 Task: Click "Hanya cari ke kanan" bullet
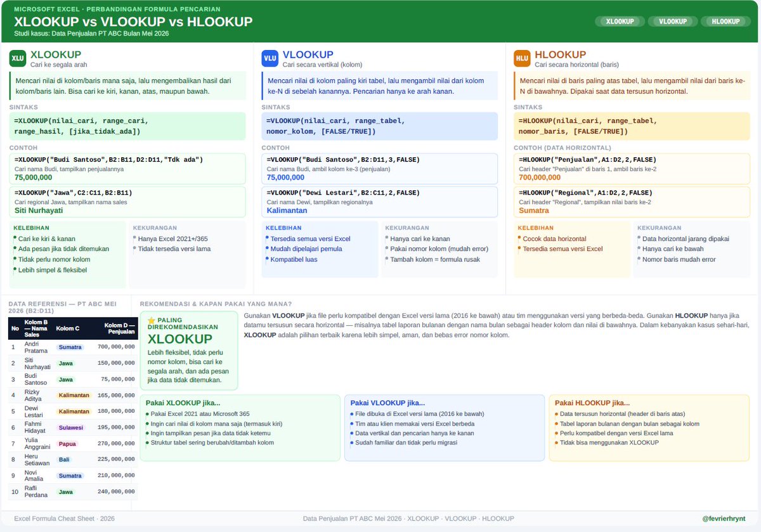pos(420,239)
